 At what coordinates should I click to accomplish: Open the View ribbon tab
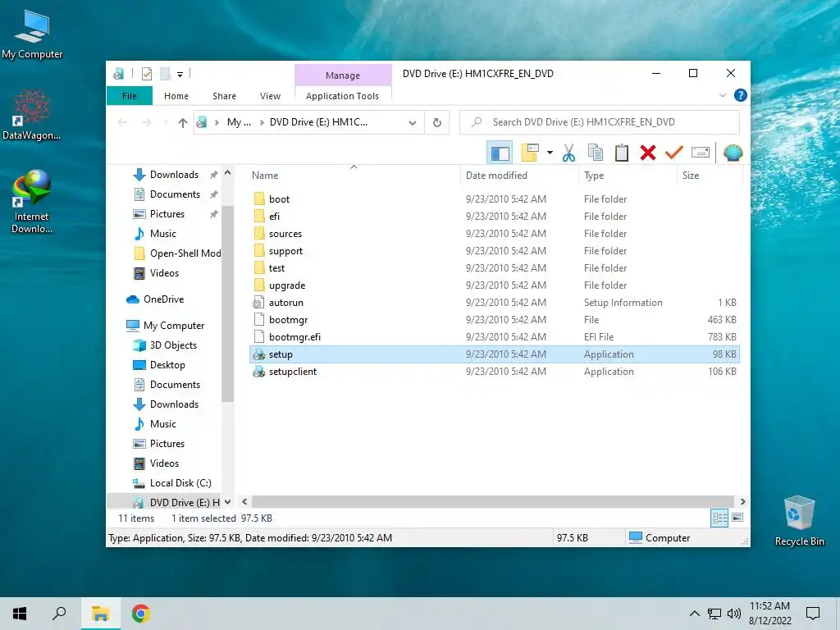270,96
